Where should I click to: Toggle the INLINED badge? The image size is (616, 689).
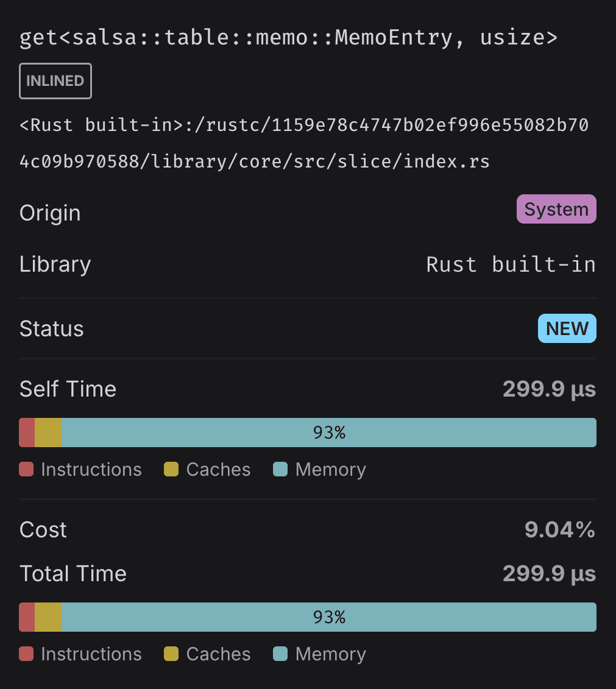tap(55, 80)
